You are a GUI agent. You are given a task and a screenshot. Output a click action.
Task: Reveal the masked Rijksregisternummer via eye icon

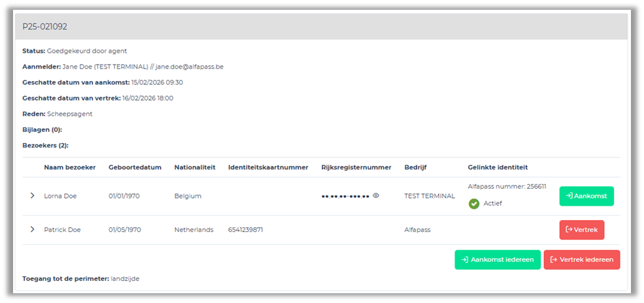coord(376,195)
